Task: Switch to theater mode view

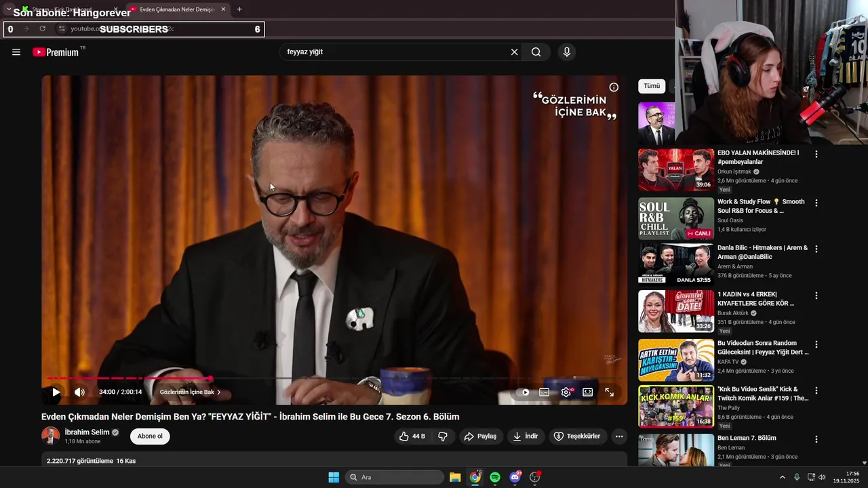Action: (588, 392)
